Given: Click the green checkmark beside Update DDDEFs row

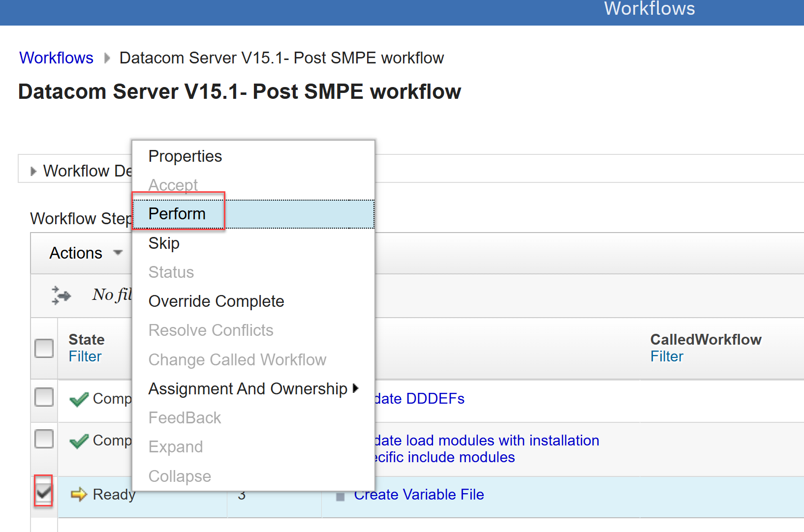Looking at the screenshot, I should point(79,399).
